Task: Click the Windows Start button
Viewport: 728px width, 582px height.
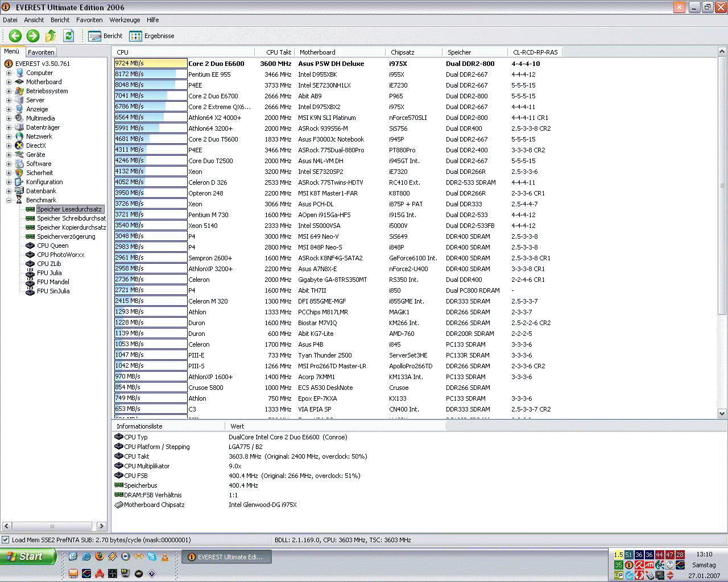Action: tap(28, 556)
